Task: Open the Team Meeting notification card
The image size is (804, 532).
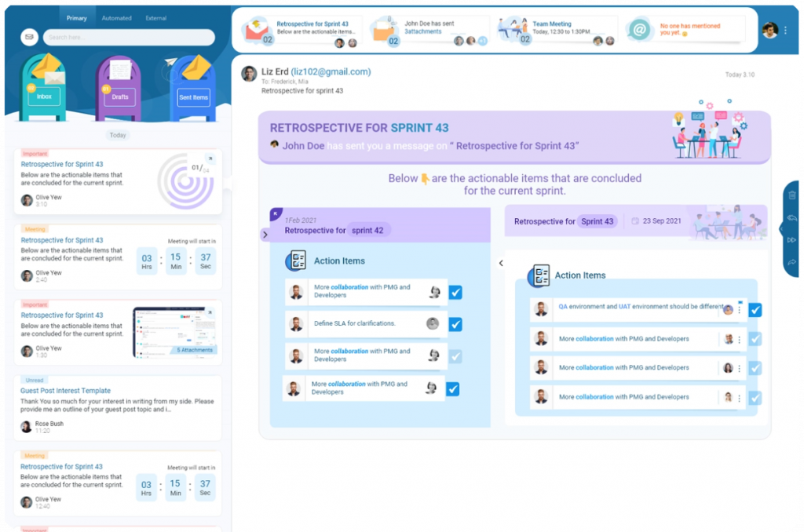Action: pos(556,31)
